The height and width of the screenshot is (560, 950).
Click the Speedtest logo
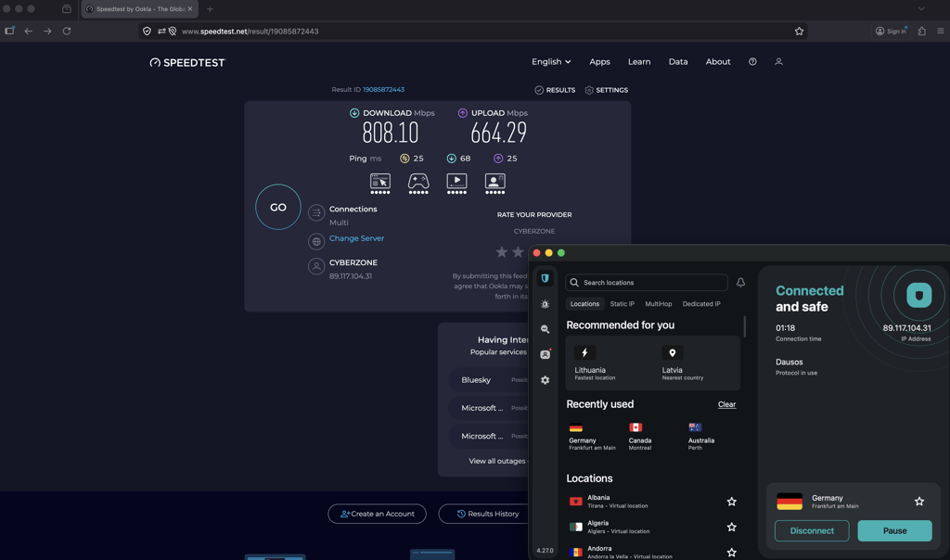coord(187,62)
